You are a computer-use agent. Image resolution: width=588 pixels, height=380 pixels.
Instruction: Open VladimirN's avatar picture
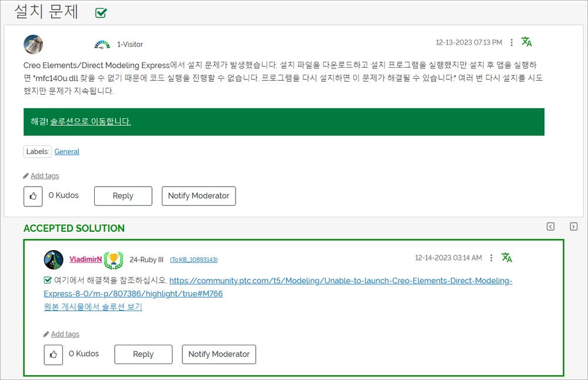click(54, 259)
